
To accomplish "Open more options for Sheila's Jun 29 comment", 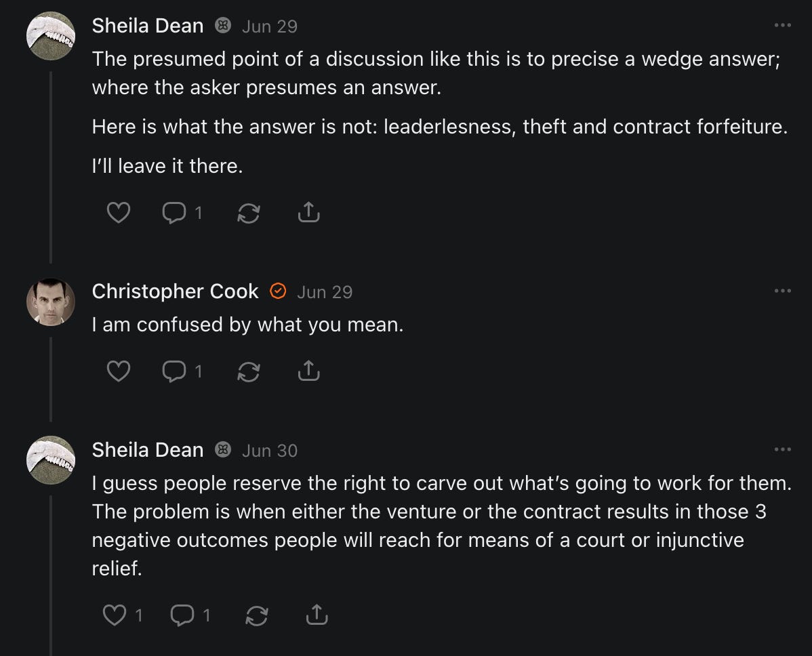I will [782, 26].
